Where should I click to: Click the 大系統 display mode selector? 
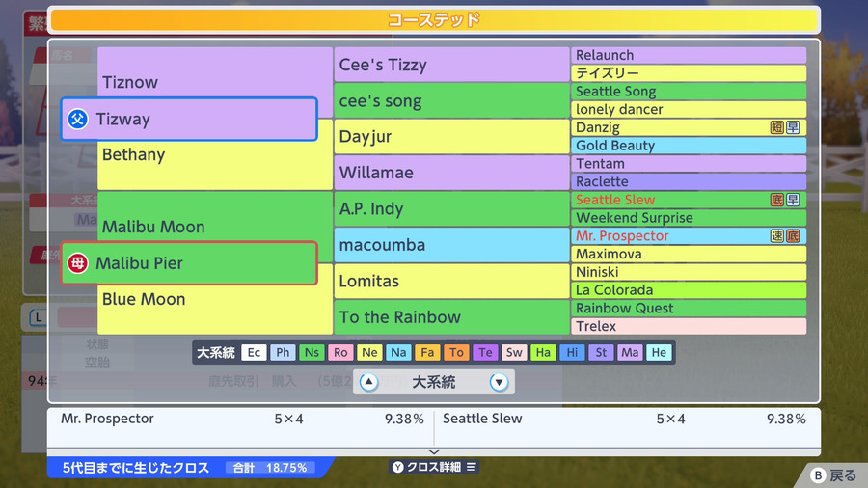pyautogui.click(x=434, y=382)
